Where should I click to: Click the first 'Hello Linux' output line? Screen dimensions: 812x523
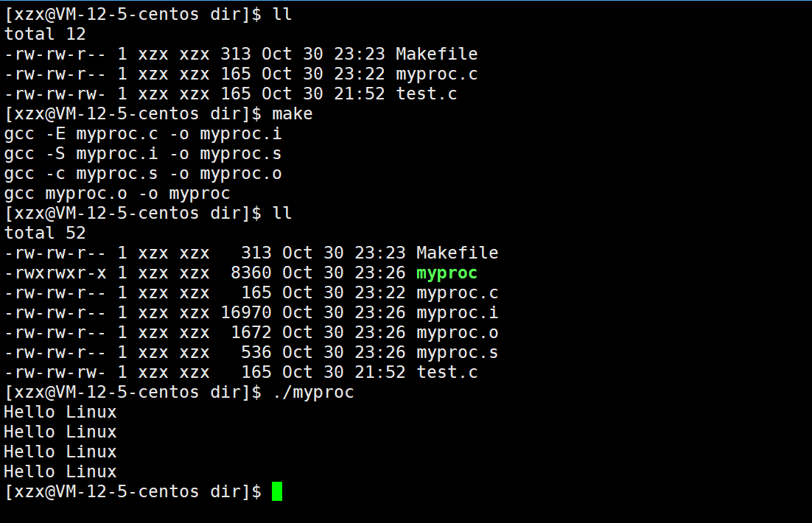pos(60,413)
